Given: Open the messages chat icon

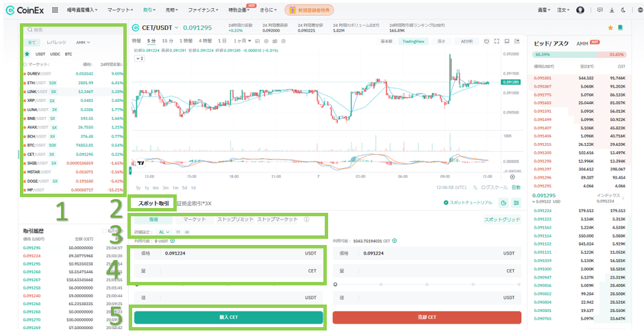Looking at the screenshot, I should click(x=600, y=10).
